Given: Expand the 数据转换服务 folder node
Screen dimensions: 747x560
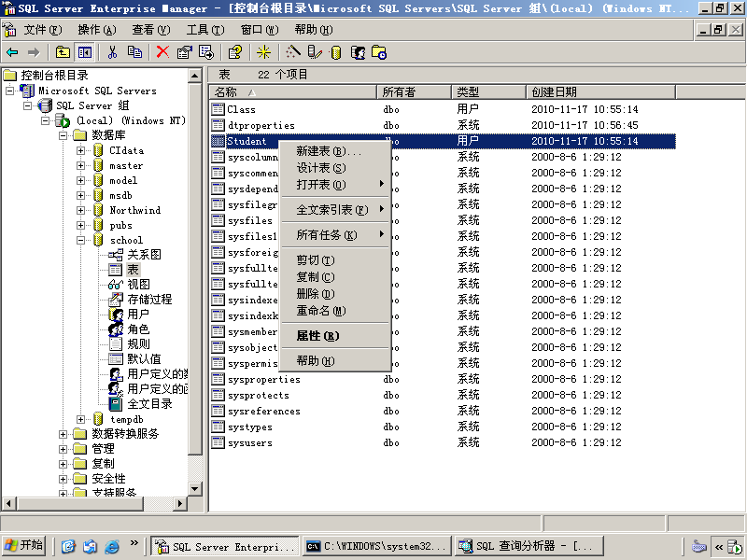Looking at the screenshot, I should tap(63, 434).
